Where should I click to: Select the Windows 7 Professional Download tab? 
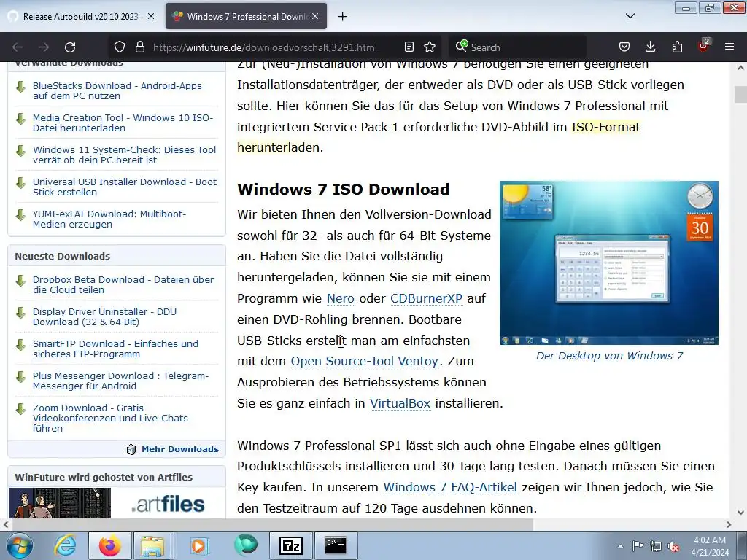click(247, 17)
